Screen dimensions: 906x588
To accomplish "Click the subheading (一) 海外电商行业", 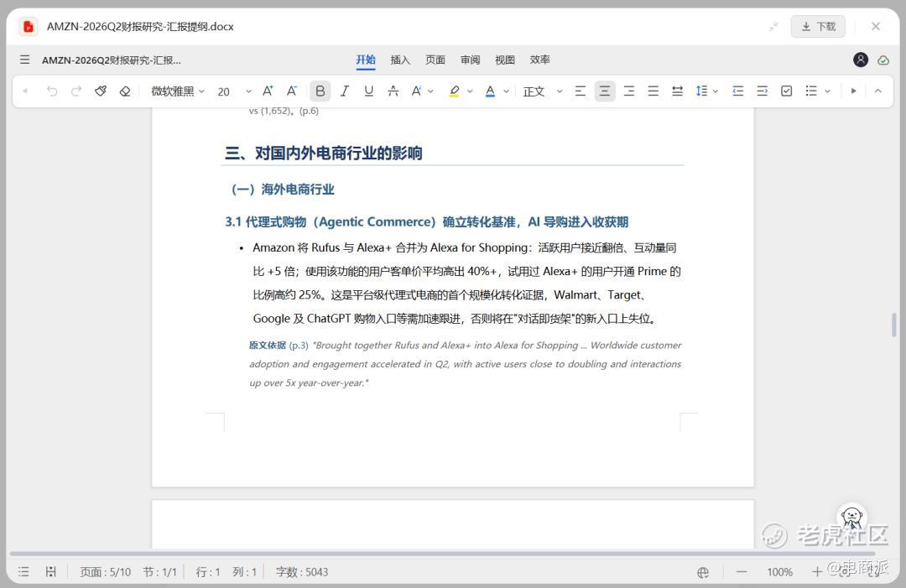I will pos(283,190).
